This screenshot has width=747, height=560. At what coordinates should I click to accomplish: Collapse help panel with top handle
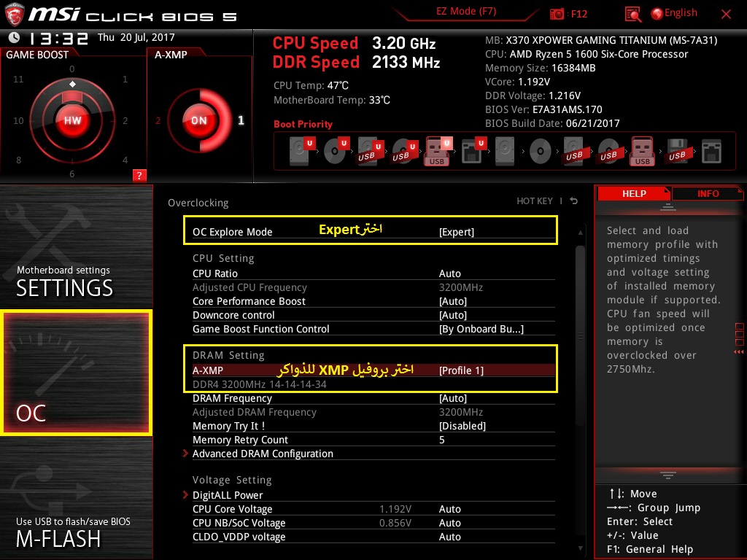coord(667,207)
